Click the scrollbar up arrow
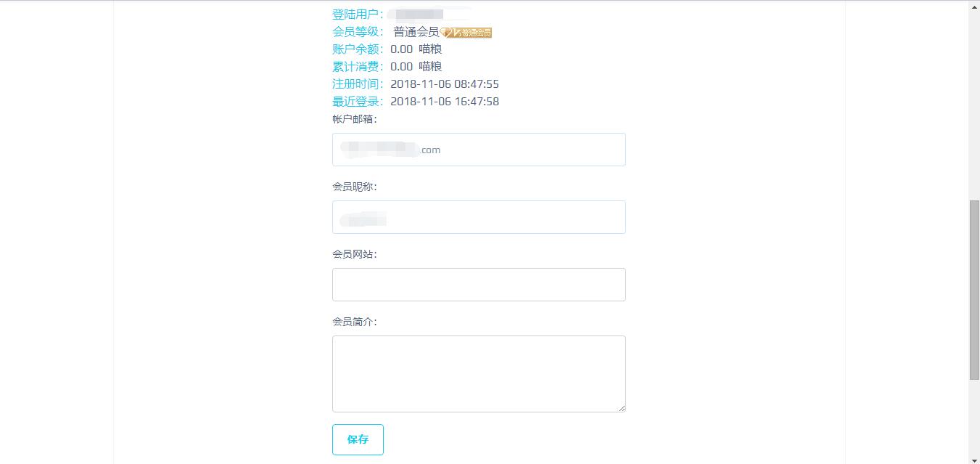 974,7
